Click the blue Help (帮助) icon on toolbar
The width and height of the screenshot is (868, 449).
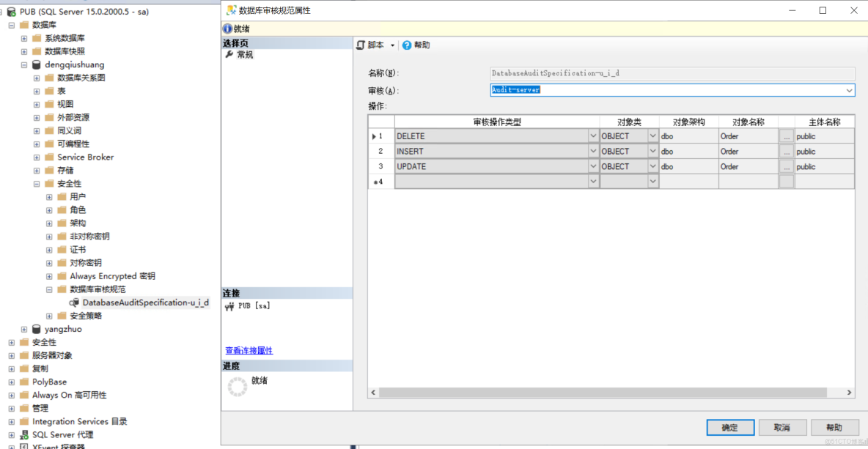click(x=408, y=44)
